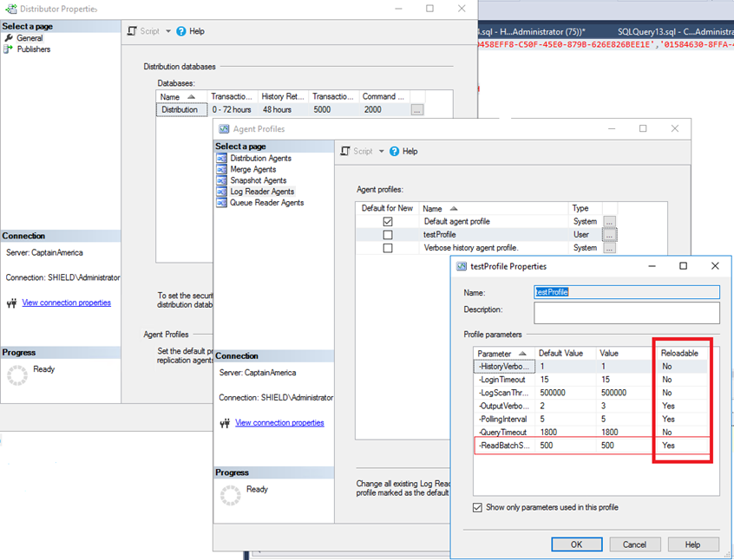The width and height of the screenshot is (734, 560).
Task: Click OK in testProfile Properties
Action: (577, 544)
